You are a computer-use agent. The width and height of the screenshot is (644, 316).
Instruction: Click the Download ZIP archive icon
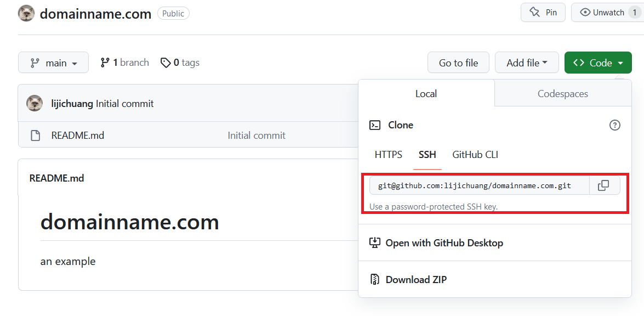375,279
